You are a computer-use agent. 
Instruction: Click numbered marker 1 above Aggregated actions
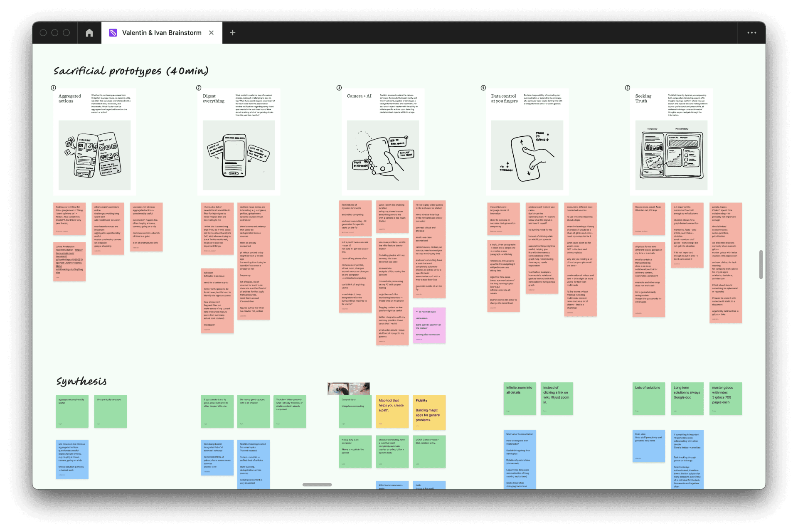click(53, 88)
